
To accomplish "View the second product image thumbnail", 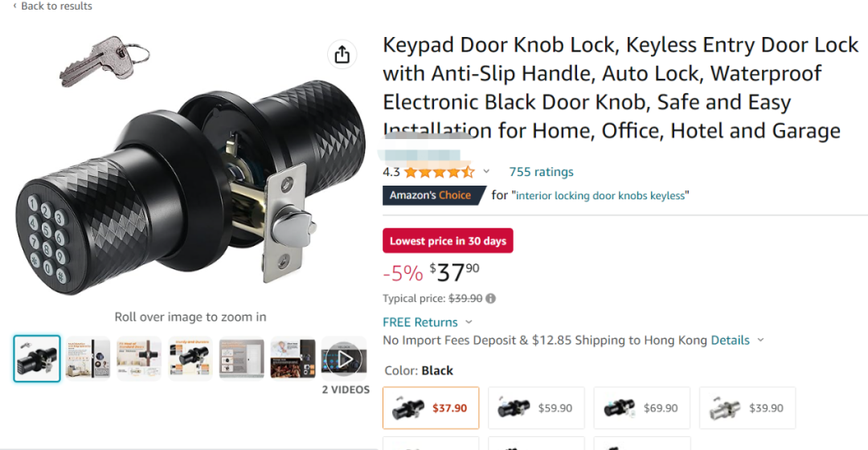I will [88, 358].
